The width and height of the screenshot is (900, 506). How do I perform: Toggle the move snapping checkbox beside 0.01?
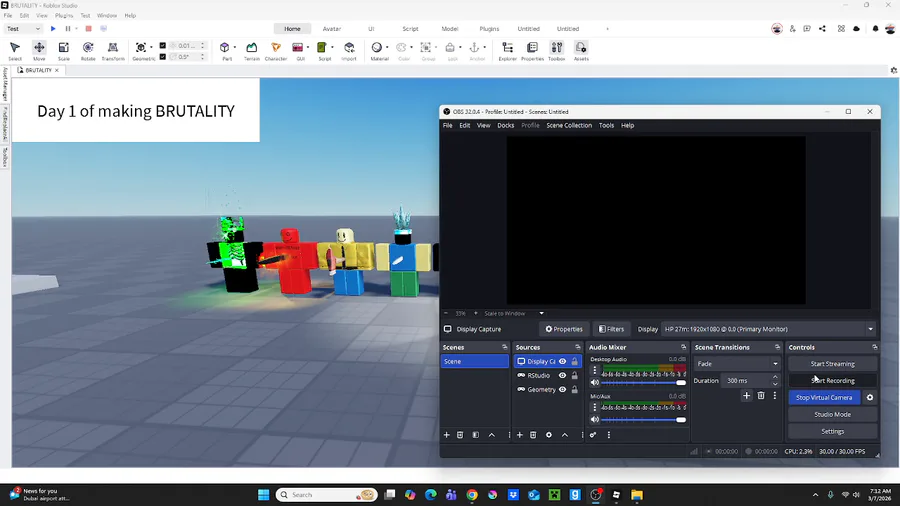click(x=162, y=45)
